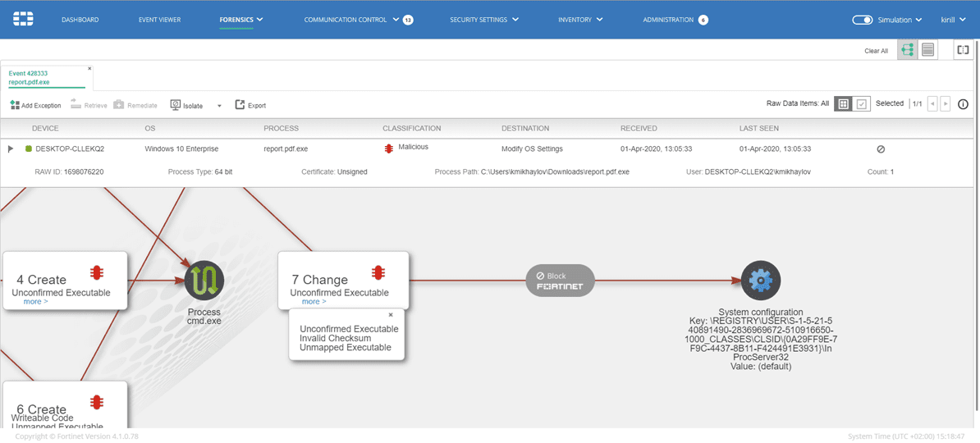Open the Administration menu item
980x443 pixels.
(x=668, y=20)
